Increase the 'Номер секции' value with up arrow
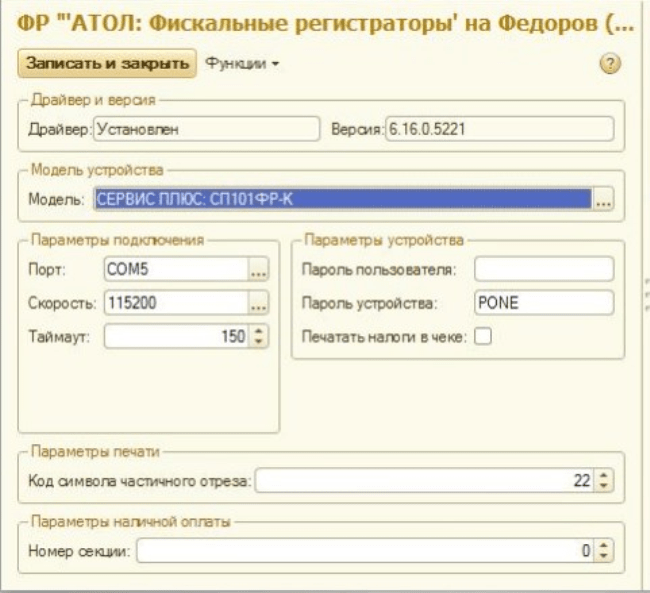 point(604,545)
